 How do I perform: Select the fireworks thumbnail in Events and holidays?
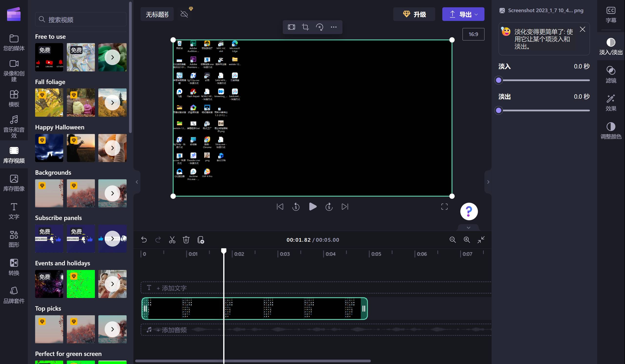click(49, 284)
